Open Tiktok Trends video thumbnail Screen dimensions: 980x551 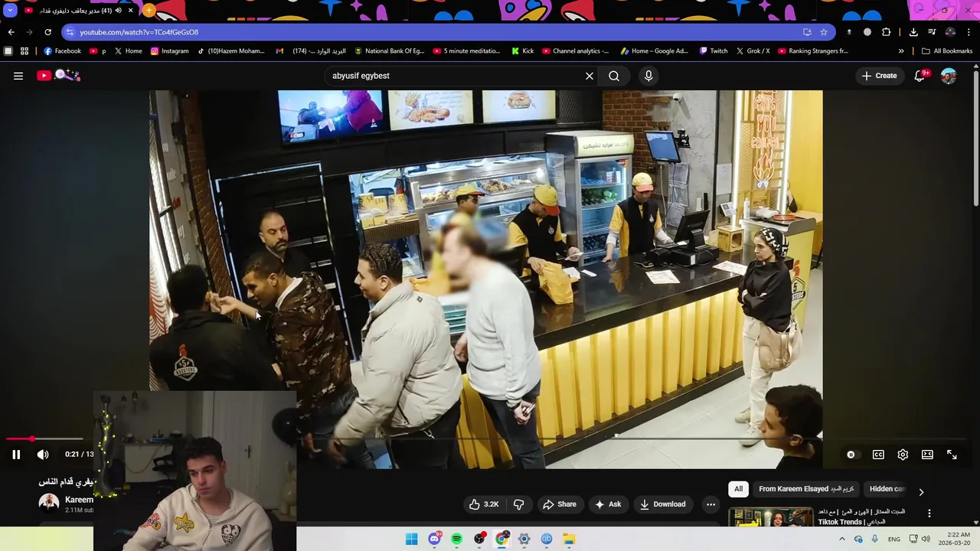click(x=771, y=517)
